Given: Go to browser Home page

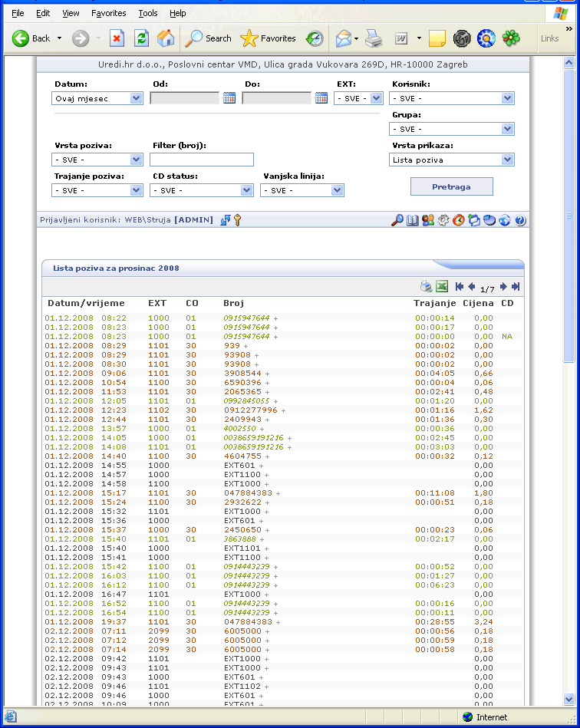Looking at the screenshot, I should [x=165, y=38].
